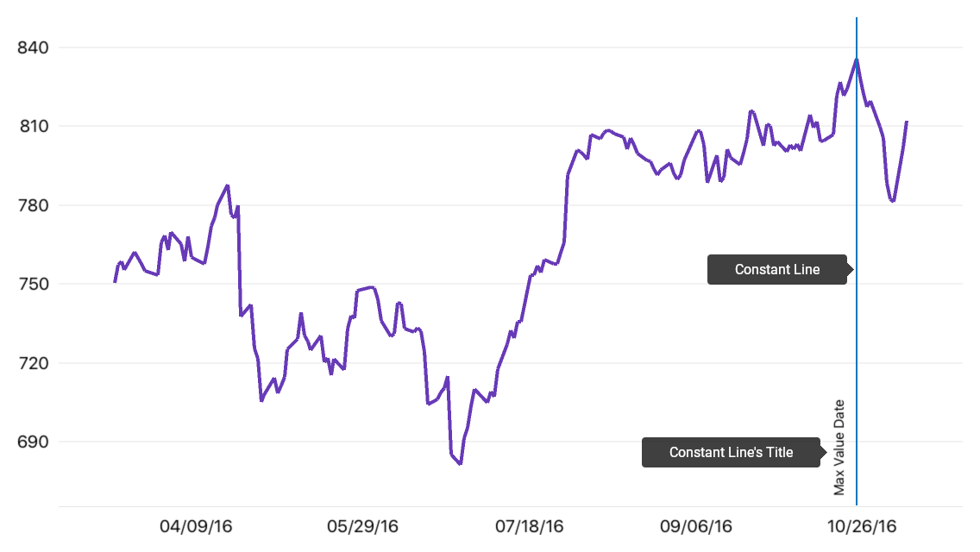Select the 09/06/16 x-axis label
This screenshot has height=552, width=980.
click(695, 526)
